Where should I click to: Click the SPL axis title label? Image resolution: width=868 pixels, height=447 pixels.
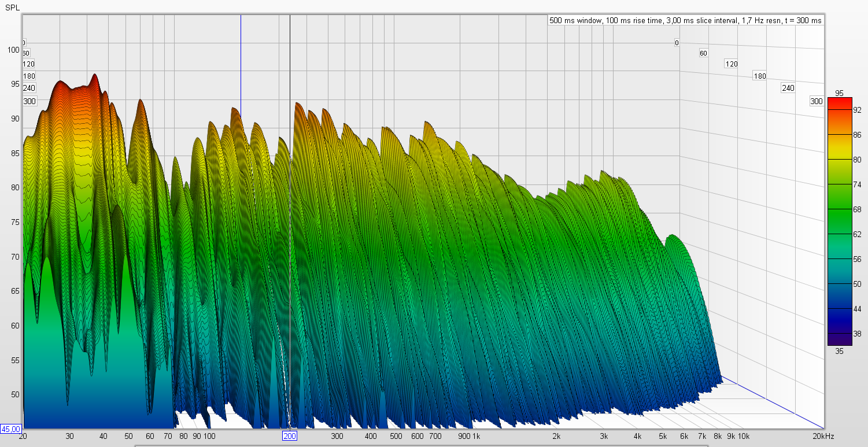[12, 6]
